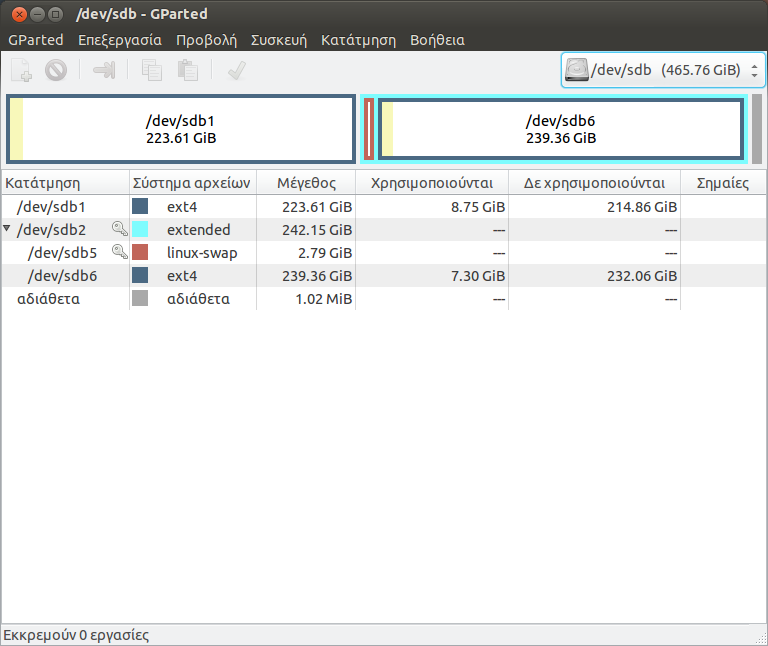Viewport: 768px width, 646px height.
Task: Open the Προβολή menu
Action: point(206,40)
